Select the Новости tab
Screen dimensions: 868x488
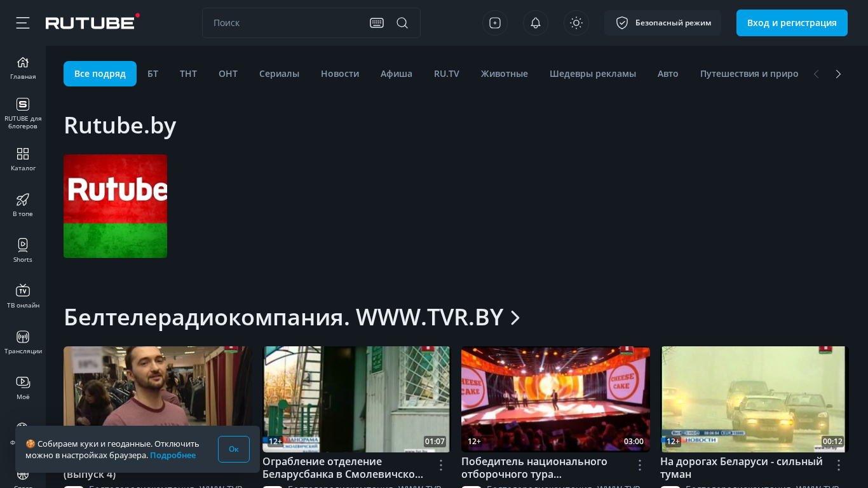click(x=340, y=74)
